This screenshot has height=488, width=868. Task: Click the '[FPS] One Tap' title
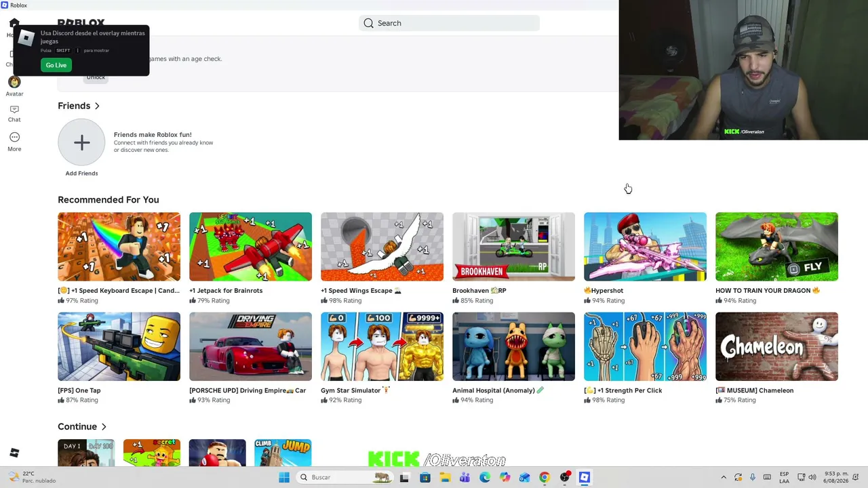click(x=79, y=390)
